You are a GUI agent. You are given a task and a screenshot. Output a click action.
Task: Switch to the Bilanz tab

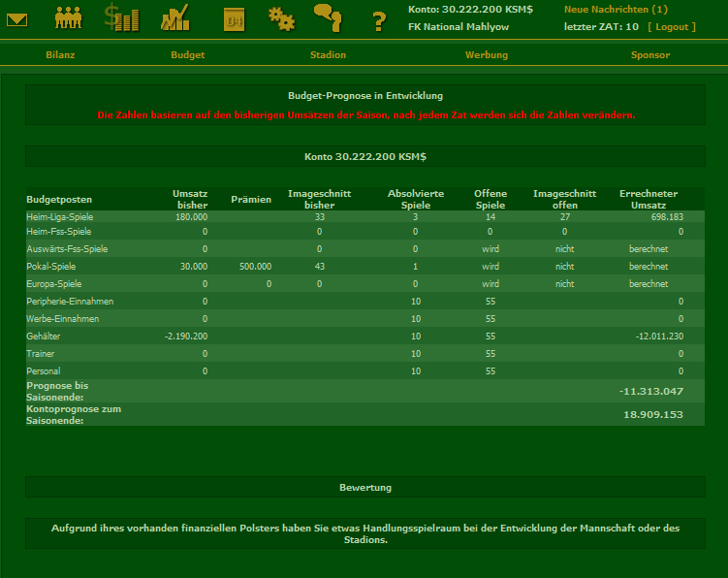pyautogui.click(x=60, y=55)
